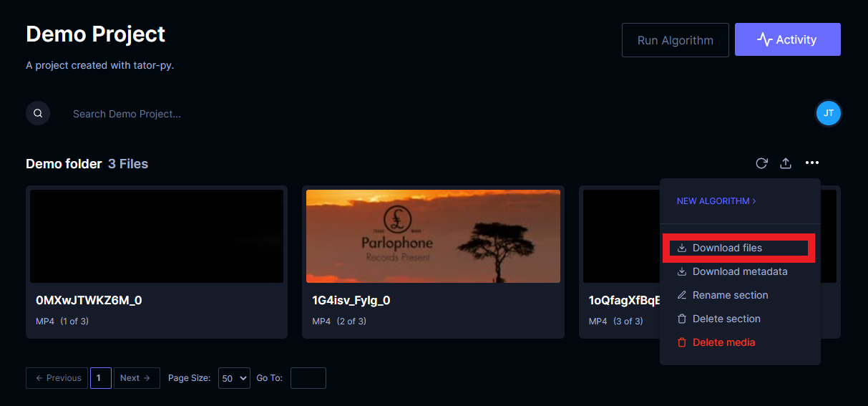Viewport: 868px width, 406px height.
Task: Click the upload icon beside refresh
Action: [786, 163]
